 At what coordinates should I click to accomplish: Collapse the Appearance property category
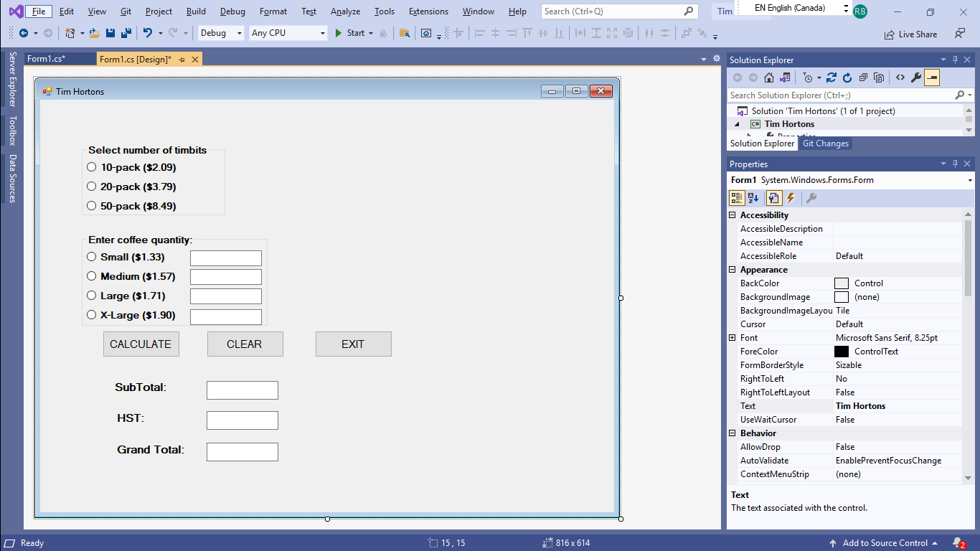(732, 270)
